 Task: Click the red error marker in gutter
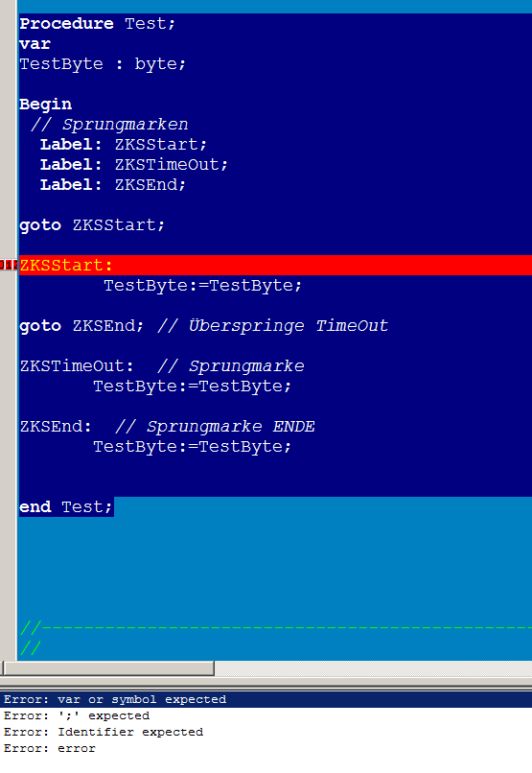pyautogui.click(x=9, y=265)
